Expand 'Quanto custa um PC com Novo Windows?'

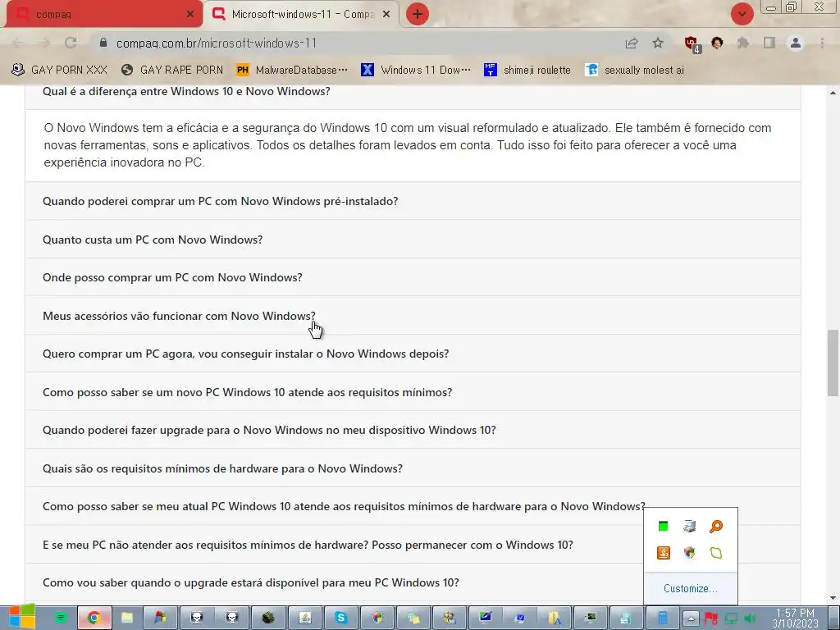coord(413,240)
